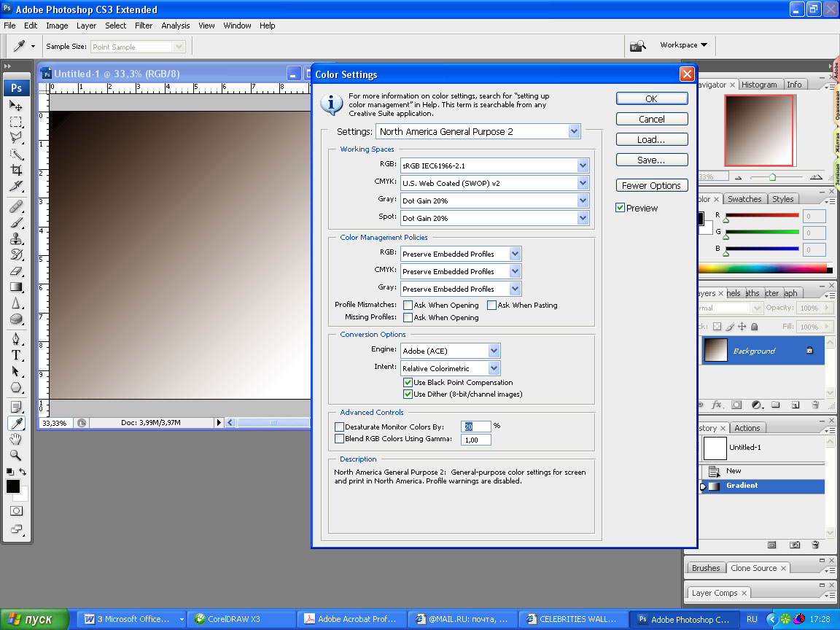This screenshot has width=840, height=630.
Task: Enable Ask When Pasting checkbox
Action: pos(491,306)
